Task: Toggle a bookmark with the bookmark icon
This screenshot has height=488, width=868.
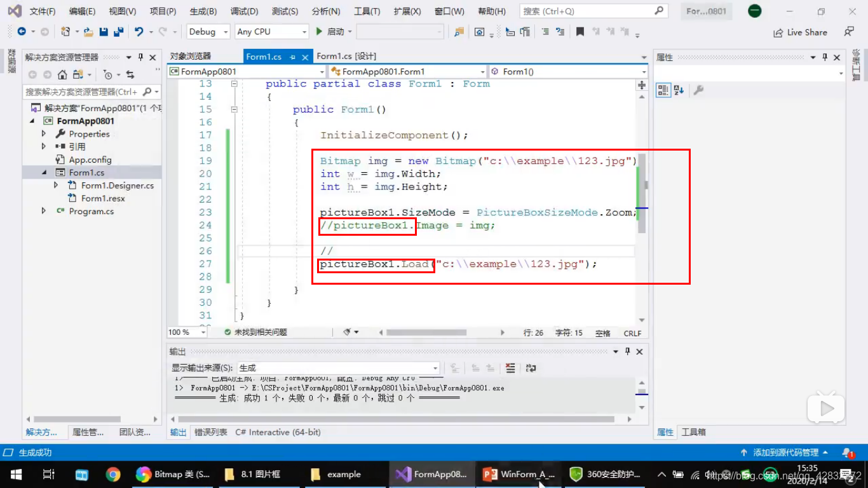Action: pyautogui.click(x=580, y=32)
